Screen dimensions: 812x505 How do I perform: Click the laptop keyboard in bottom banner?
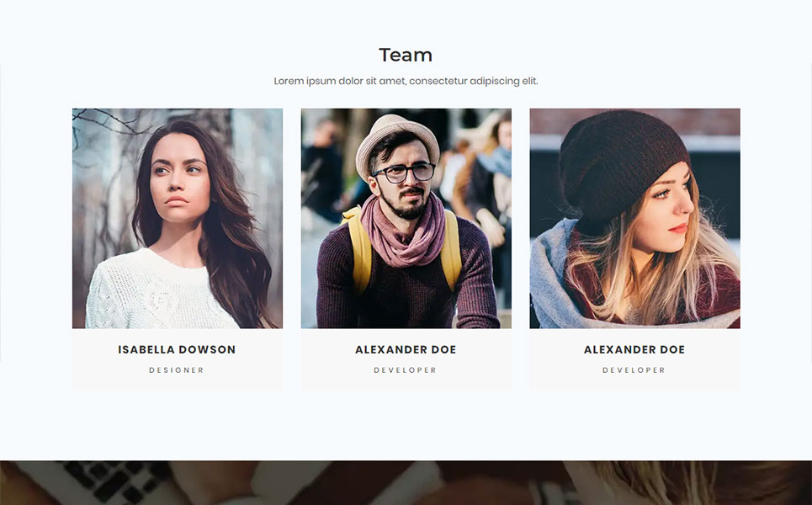click(114, 479)
